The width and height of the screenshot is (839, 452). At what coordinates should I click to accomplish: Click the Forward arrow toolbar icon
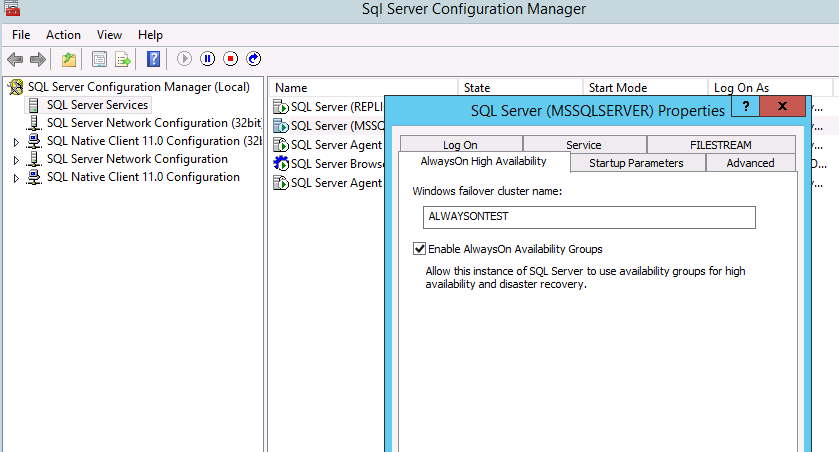click(38, 59)
